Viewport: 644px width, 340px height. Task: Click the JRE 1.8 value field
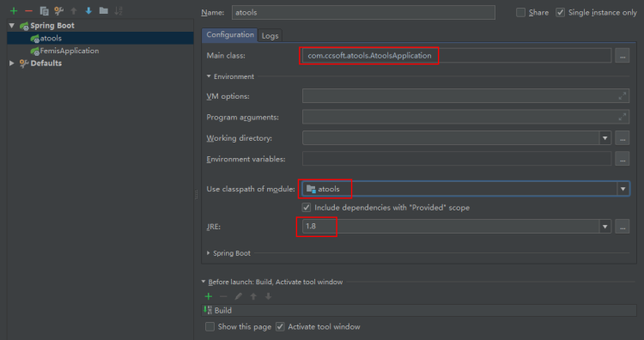[x=451, y=227]
